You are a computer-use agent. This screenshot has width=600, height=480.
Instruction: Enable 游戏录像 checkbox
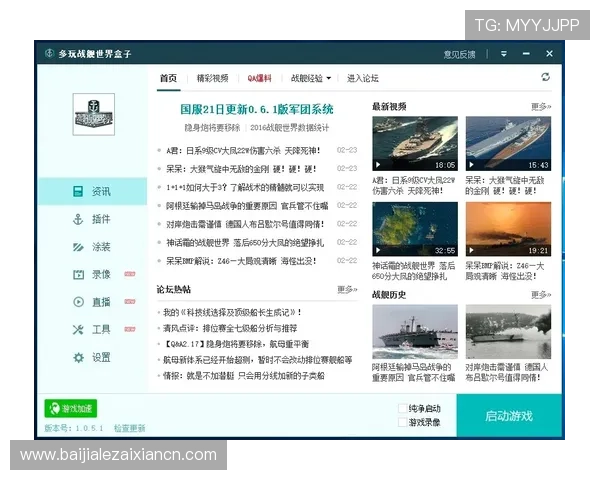pyautogui.click(x=402, y=422)
